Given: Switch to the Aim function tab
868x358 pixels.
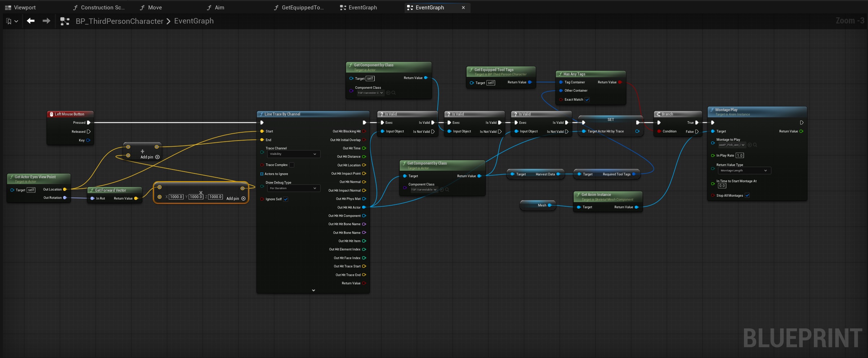Looking at the screenshot, I should (215, 8).
